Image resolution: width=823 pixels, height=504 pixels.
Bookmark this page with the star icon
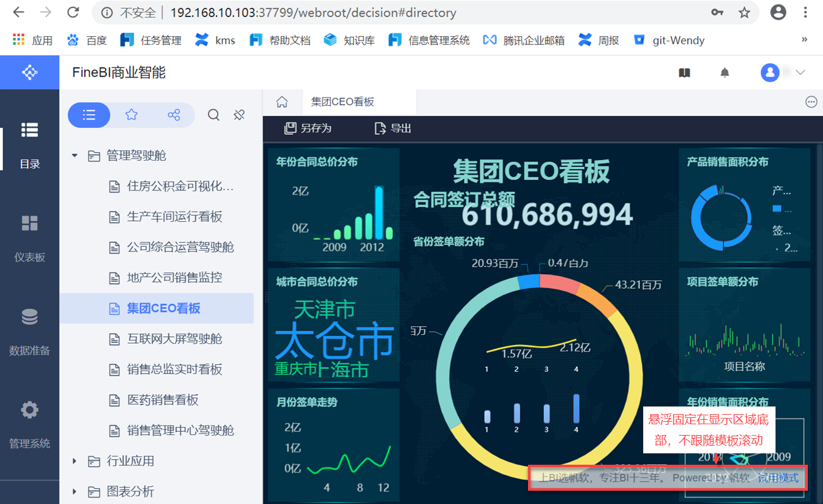pos(744,13)
